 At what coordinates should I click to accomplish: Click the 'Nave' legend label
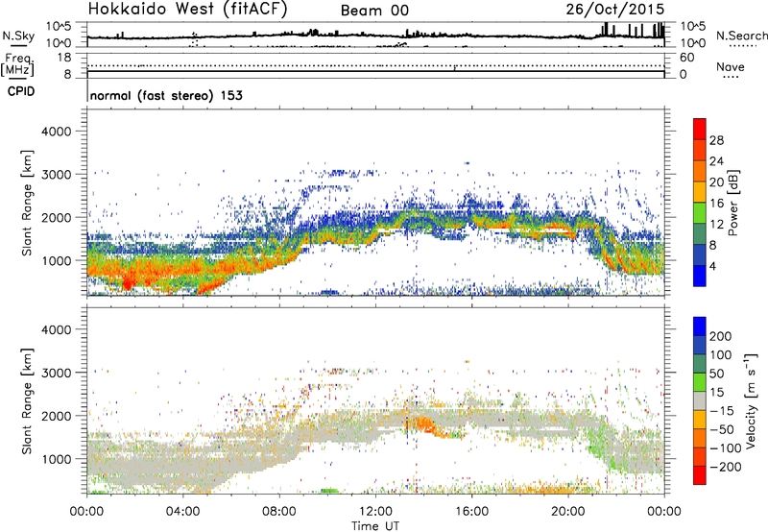[731, 67]
